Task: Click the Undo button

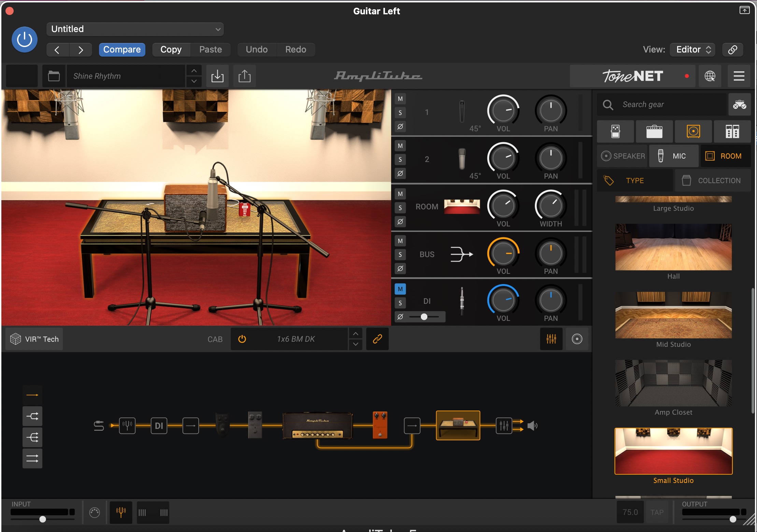Action: 257,50
